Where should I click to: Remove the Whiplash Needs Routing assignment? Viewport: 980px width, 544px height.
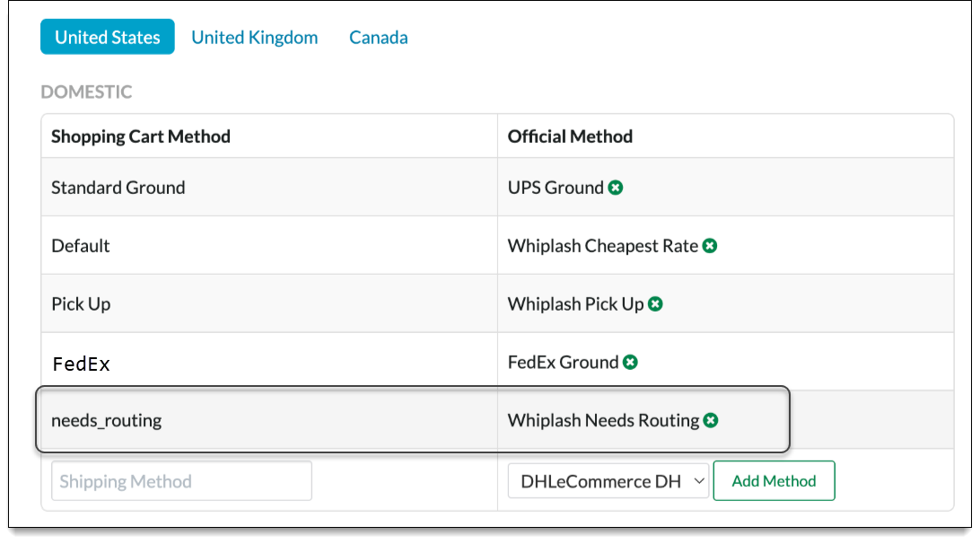coord(710,419)
